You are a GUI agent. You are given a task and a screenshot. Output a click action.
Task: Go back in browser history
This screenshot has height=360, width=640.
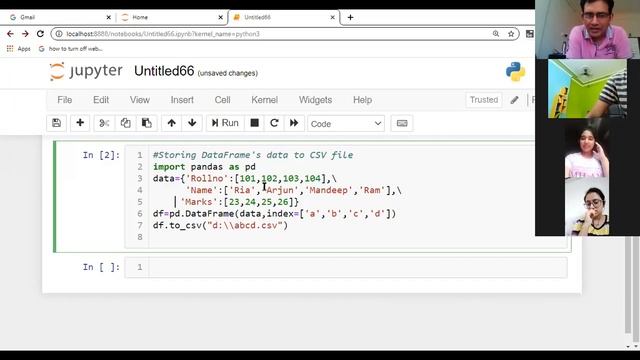tap(10, 34)
